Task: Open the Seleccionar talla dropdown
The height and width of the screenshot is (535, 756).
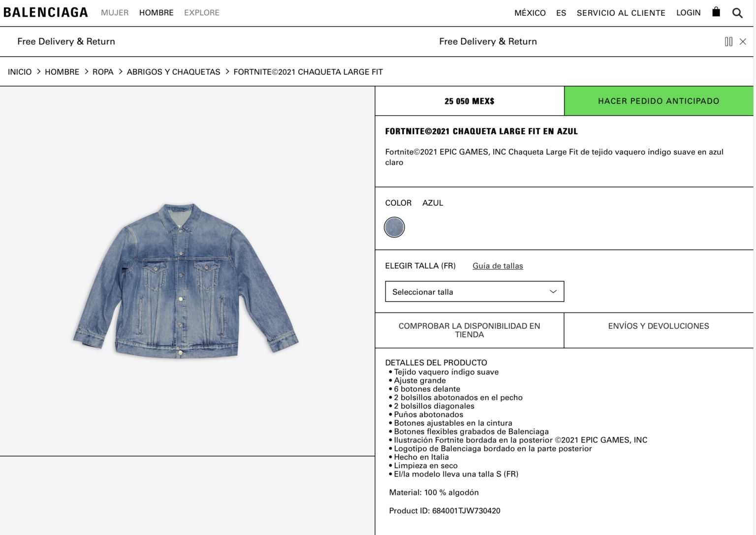Action: pyautogui.click(x=474, y=292)
